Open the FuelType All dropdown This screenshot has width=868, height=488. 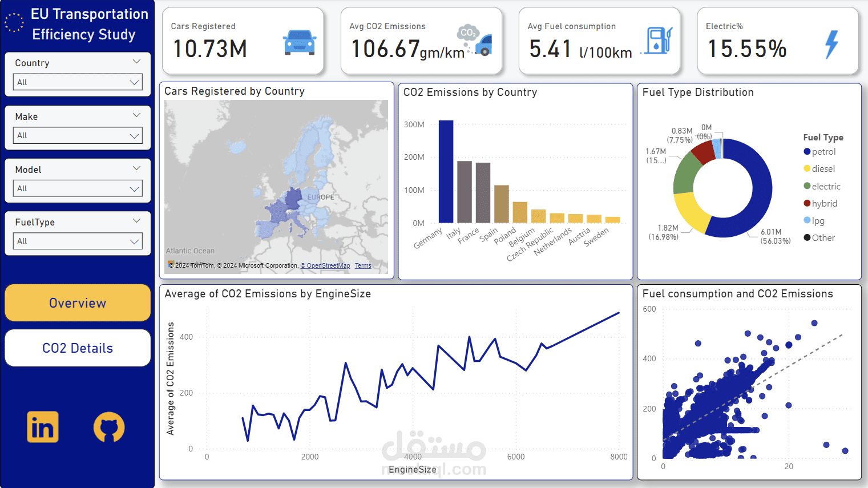(78, 241)
